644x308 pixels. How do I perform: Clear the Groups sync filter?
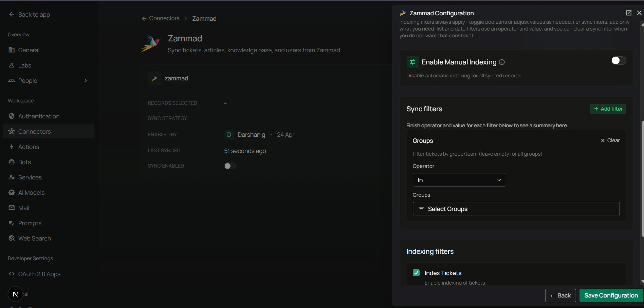pos(610,140)
